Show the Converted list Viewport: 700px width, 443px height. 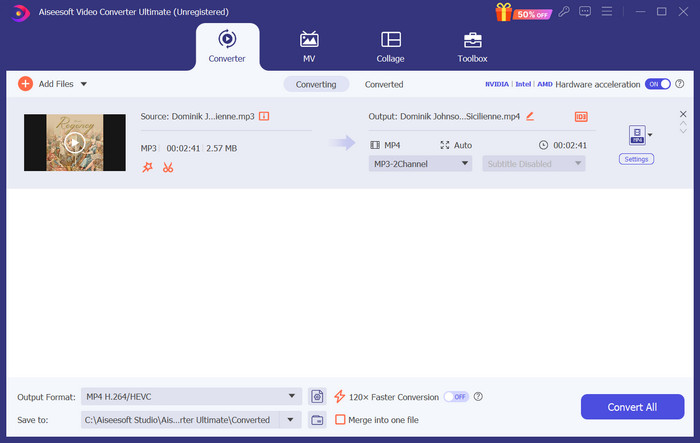tap(384, 84)
